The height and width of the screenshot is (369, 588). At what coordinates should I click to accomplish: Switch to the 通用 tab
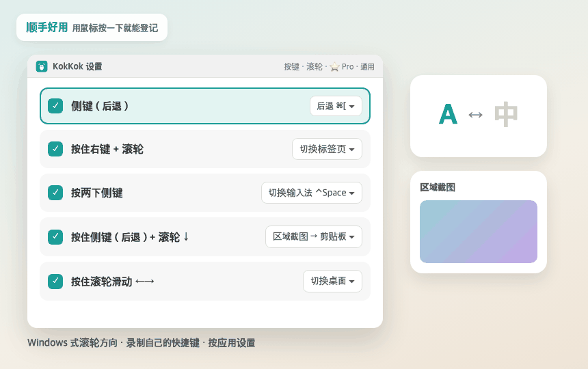coord(367,67)
